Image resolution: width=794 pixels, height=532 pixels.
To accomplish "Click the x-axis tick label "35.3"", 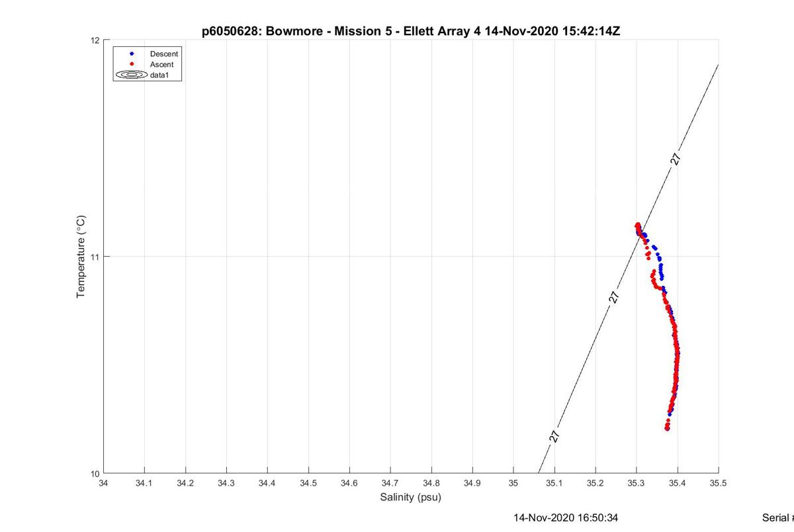I will (x=636, y=484).
